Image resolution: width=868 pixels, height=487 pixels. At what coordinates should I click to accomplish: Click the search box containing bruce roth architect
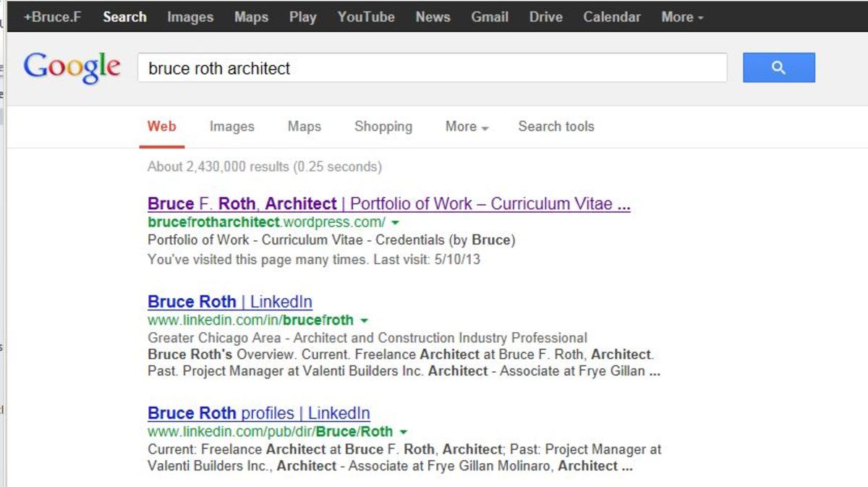tap(432, 68)
